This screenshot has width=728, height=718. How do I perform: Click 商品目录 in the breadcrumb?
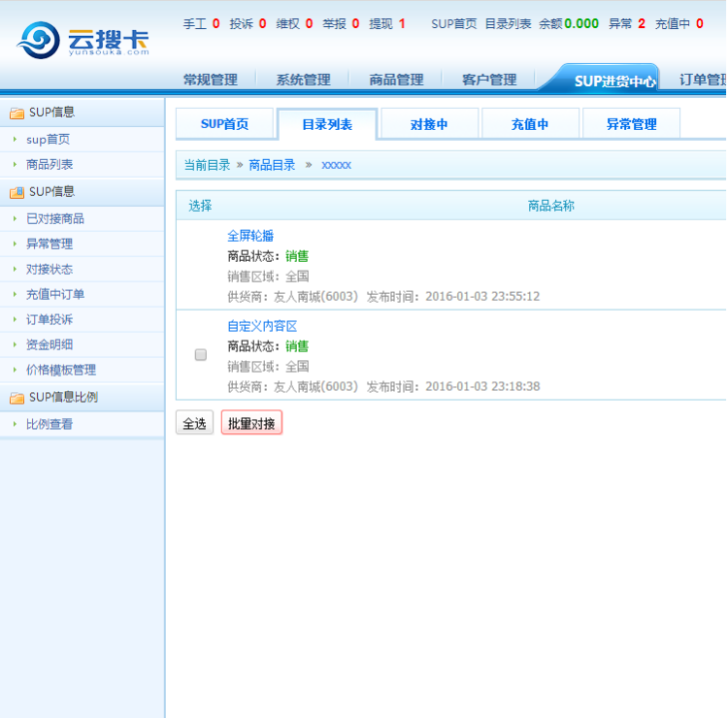pyautogui.click(x=272, y=165)
